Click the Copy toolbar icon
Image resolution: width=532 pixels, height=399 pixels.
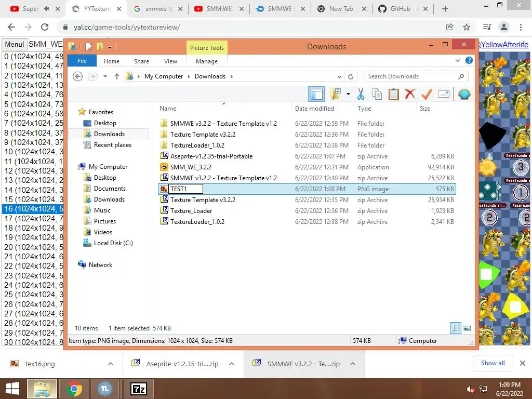tap(377, 94)
